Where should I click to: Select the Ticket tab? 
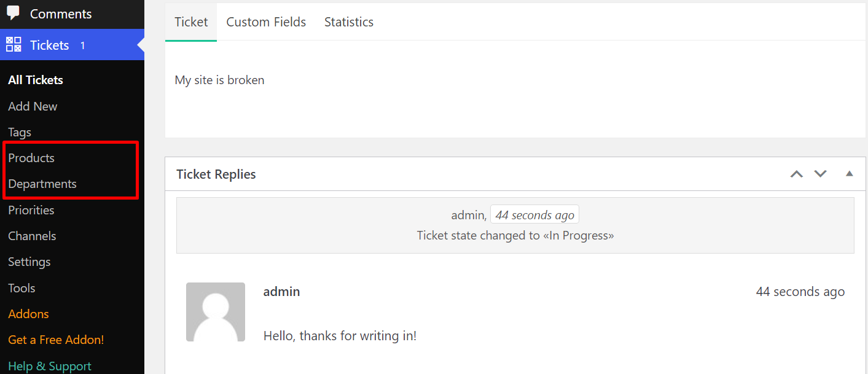point(191,22)
